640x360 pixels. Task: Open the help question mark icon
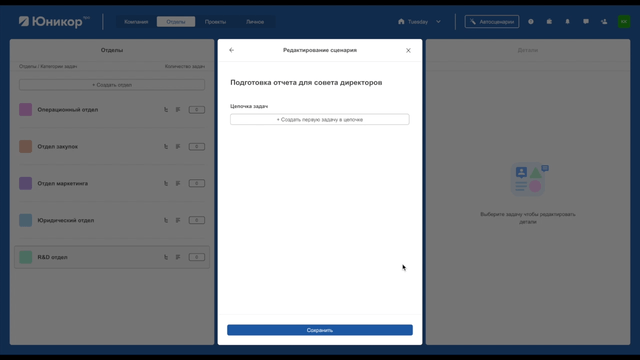click(x=531, y=22)
